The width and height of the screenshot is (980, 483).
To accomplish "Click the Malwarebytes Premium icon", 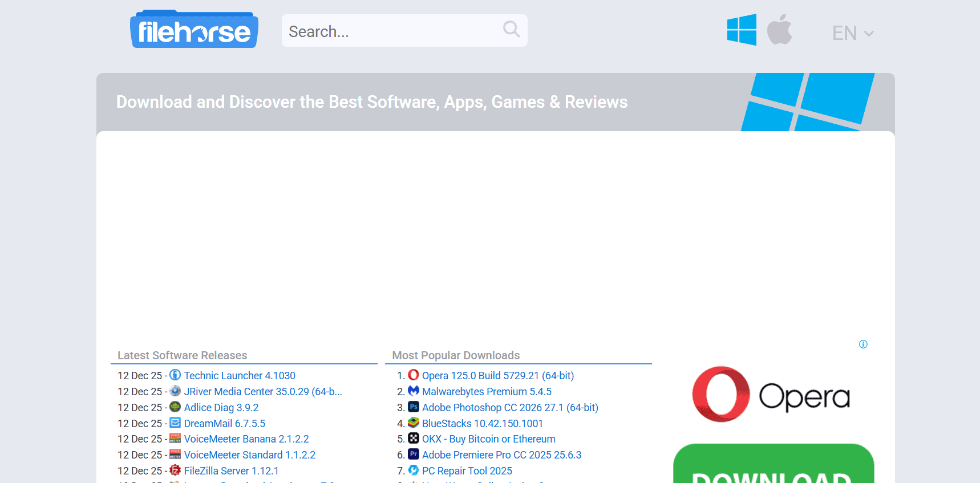I will [414, 391].
